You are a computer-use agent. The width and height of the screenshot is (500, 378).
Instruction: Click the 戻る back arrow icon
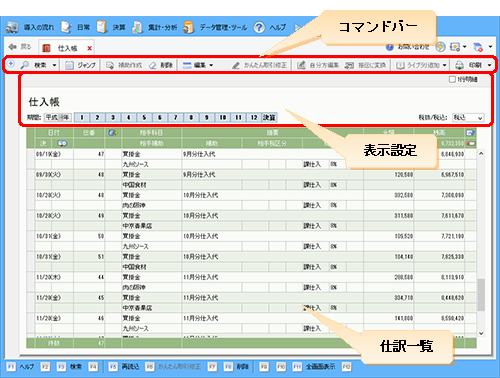pyautogui.click(x=13, y=47)
